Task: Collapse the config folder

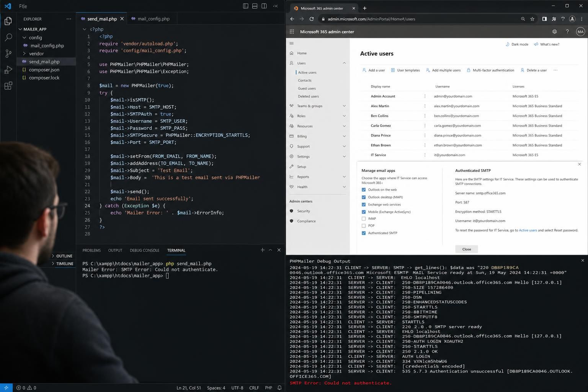Action: [24, 38]
